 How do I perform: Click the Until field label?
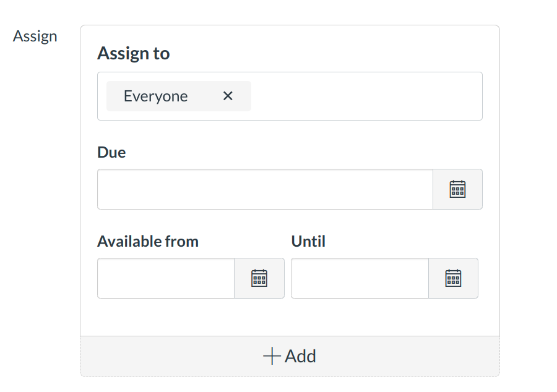[x=308, y=241]
